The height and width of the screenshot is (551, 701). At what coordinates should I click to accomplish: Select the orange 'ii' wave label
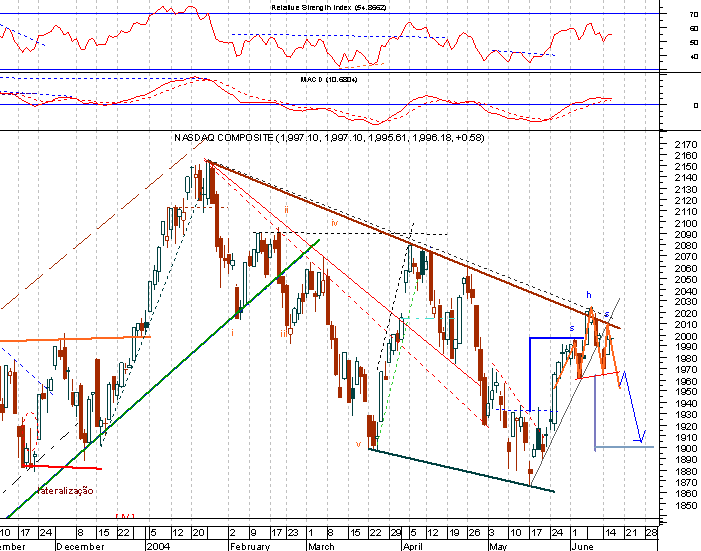click(x=286, y=209)
